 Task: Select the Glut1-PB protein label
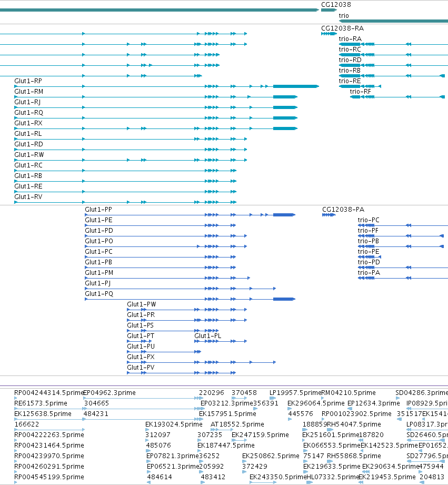coord(98,262)
